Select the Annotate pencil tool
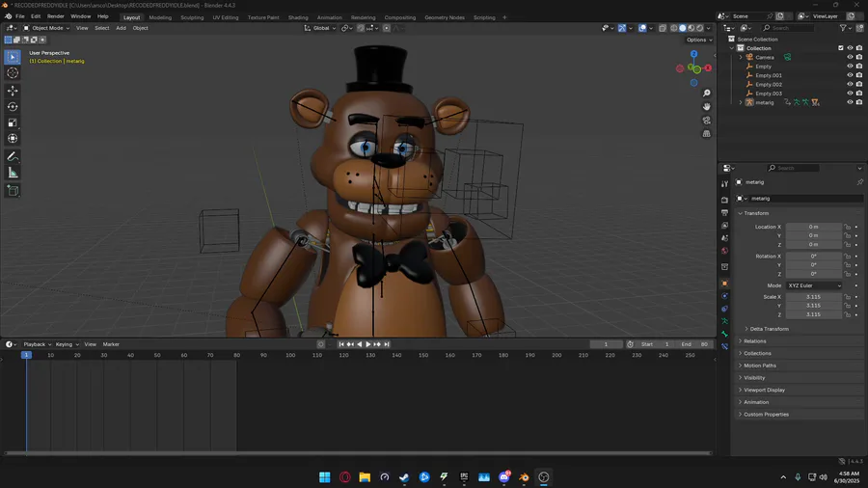The height and width of the screenshot is (488, 868). tap(13, 157)
